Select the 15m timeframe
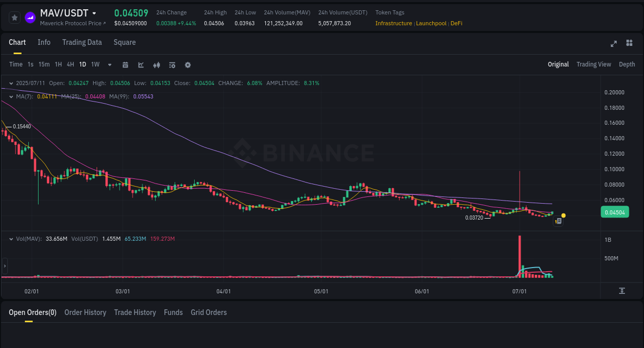644x348 pixels. (44, 64)
